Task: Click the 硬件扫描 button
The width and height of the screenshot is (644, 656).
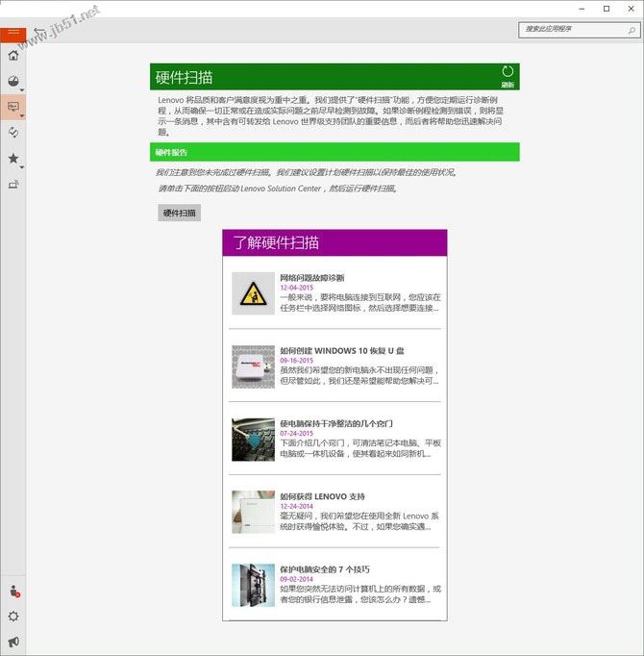Action: click(179, 213)
